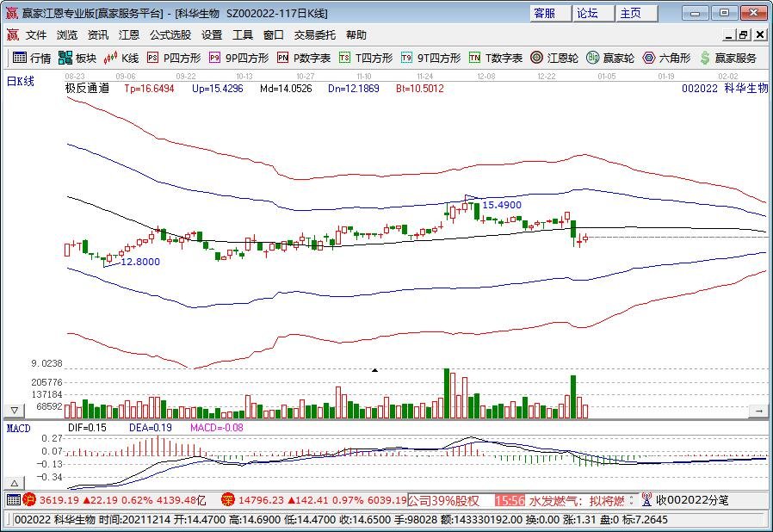Image resolution: width=773 pixels, height=532 pixels.
Task: Click the Tp=16.6494 value
Action: point(150,89)
